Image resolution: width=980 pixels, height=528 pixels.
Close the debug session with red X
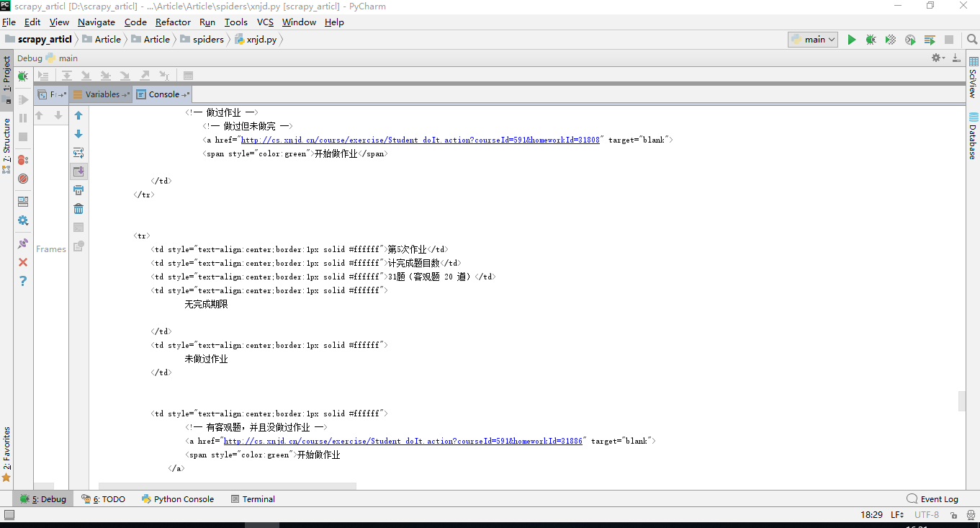(x=23, y=262)
